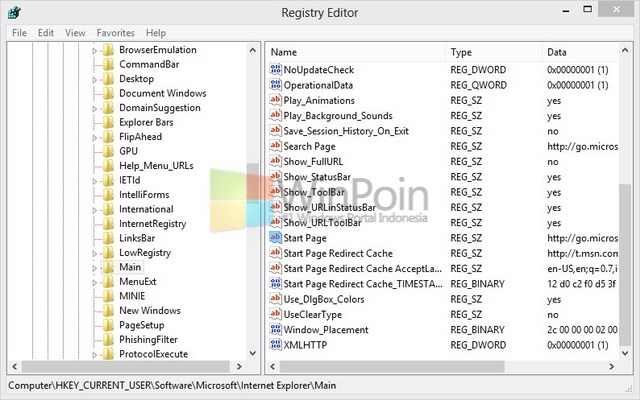The height and width of the screenshot is (400, 640).
Task: Click the Use_DlgBox_Colors string icon
Action: click(276, 299)
